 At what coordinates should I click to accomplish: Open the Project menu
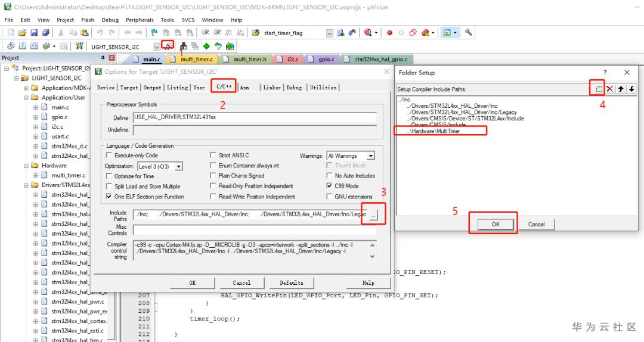pyautogui.click(x=66, y=20)
